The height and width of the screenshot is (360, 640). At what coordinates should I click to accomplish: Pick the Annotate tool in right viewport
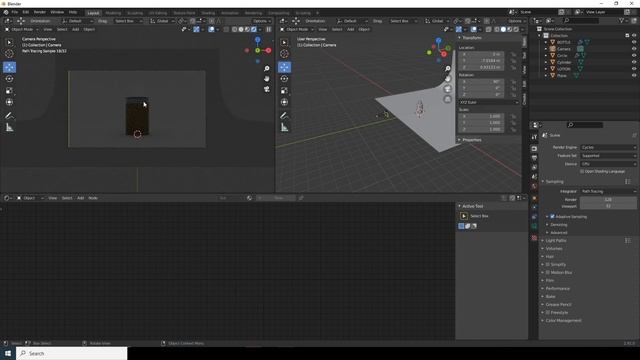284,116
